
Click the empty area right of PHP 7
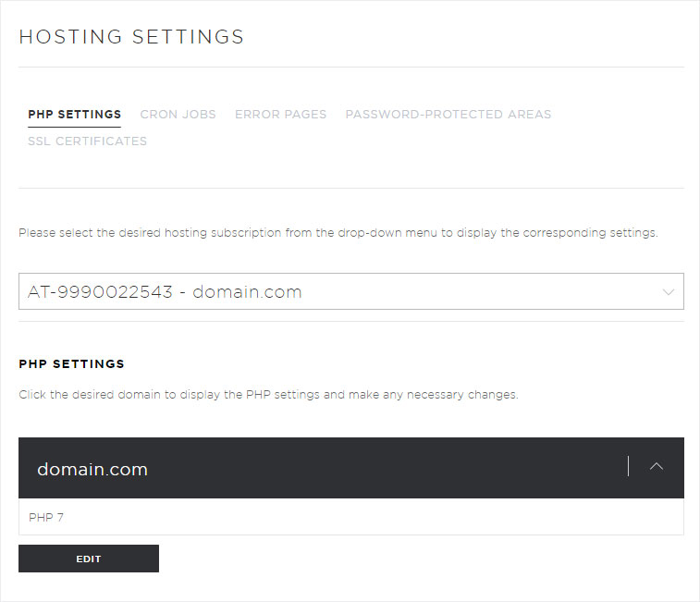(374, 517)
